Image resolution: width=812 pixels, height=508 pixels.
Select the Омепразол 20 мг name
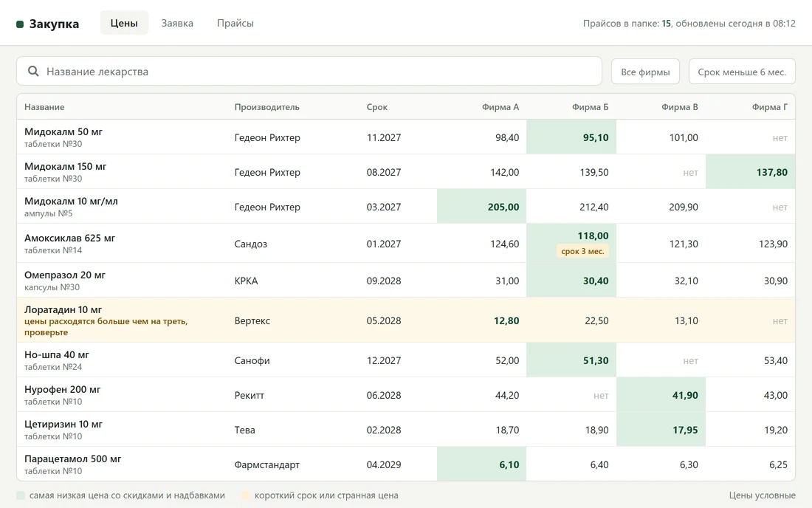[x=65, y=275]
